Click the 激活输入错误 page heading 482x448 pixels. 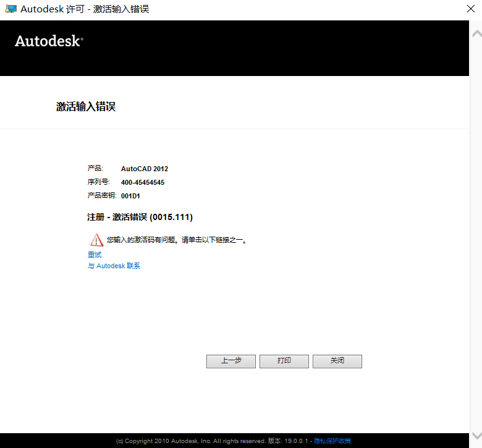coord(86,107)
